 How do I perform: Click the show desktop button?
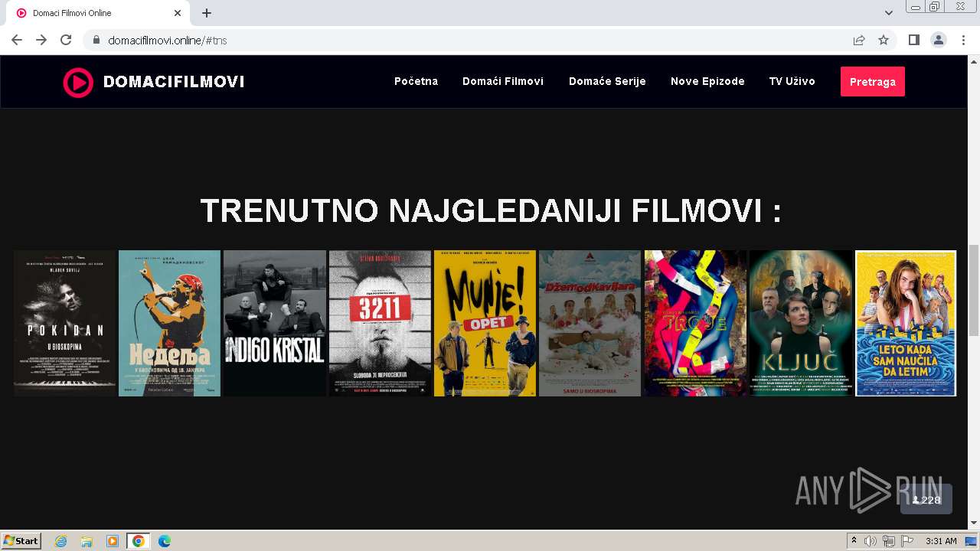point(972,541)
